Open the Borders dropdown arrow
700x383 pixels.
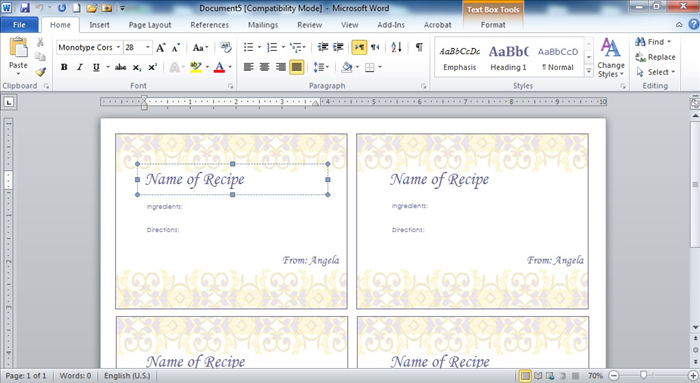(380, 67)
